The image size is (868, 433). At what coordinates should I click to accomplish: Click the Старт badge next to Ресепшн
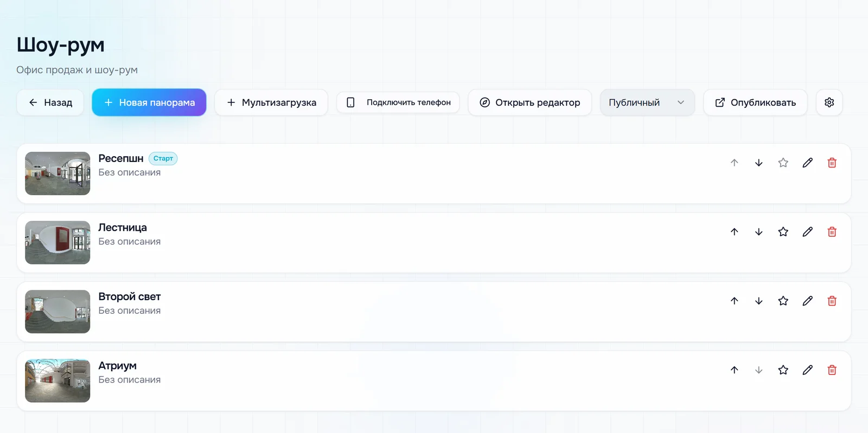pos(163,159)
